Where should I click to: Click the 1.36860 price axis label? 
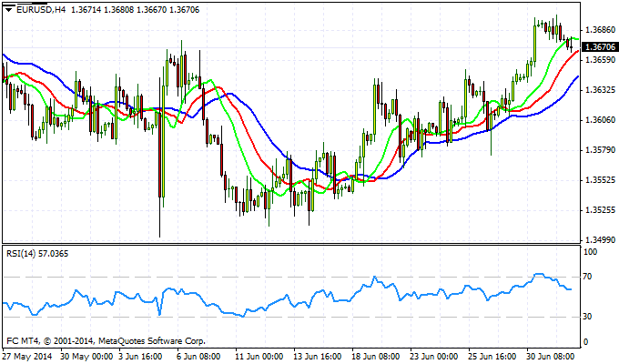[601, 30]
